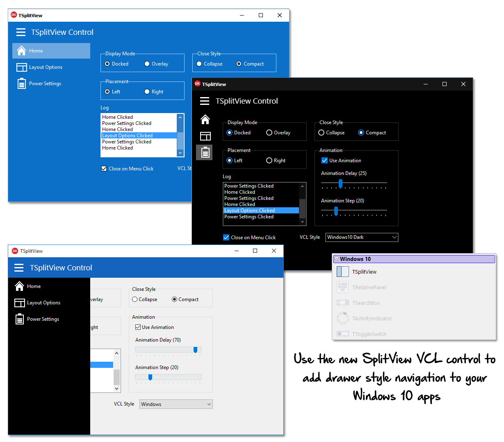
Task: Select highlighted Layout Options Clicked in blue log
Action: click(139, 136)
